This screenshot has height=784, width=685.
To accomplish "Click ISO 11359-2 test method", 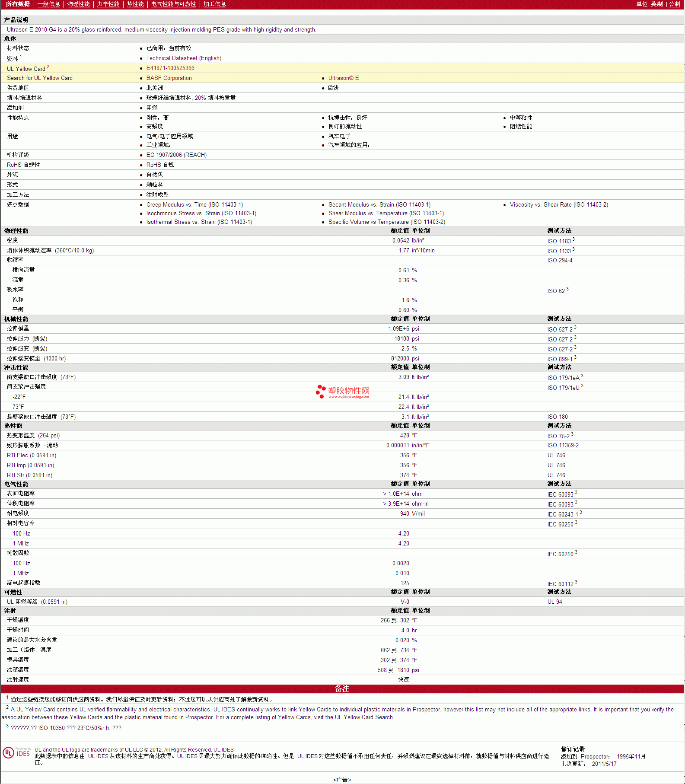I will (x=563, y=446).
